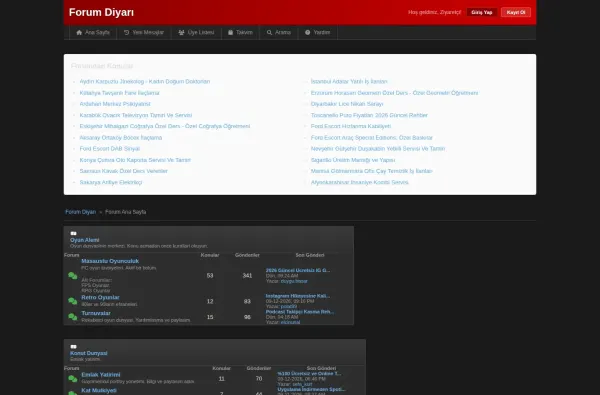Open Aksaray Ortaköy Böcek İlaçlama topic

pyautogui.click(x=121, y=137)
